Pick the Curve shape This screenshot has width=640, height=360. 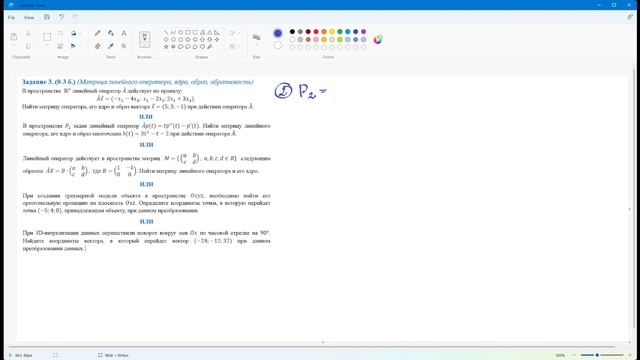point(173,32)
